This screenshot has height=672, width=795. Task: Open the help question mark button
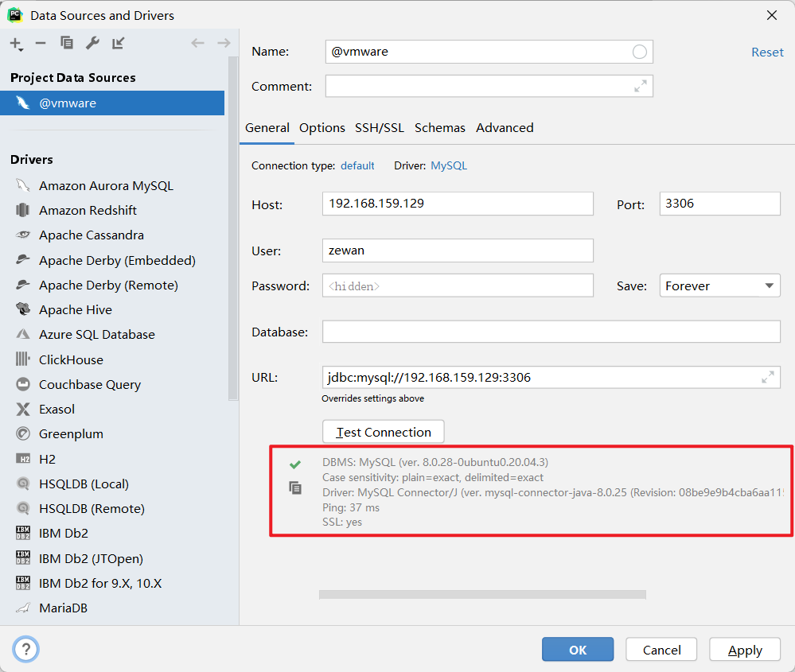tap(25, 649)
